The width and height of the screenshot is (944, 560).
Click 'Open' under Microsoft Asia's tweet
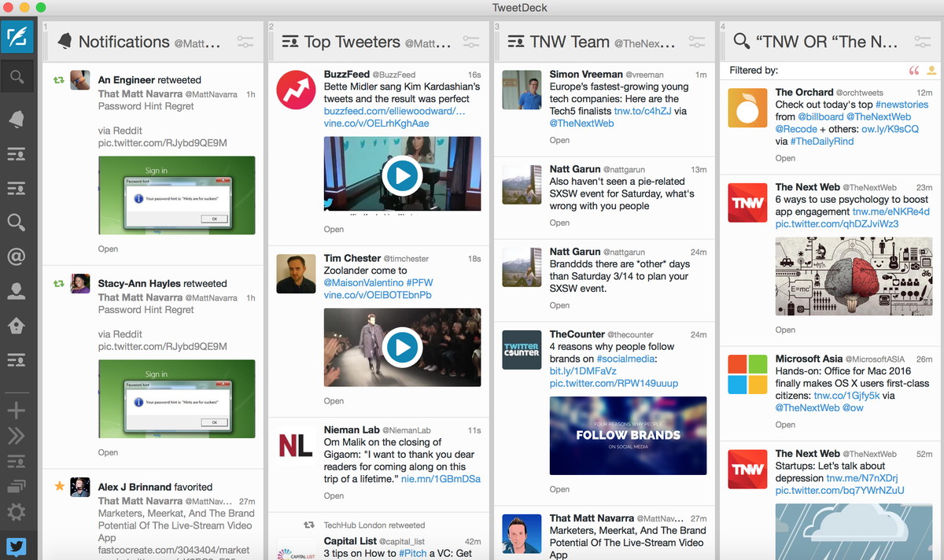click(785, 425)
